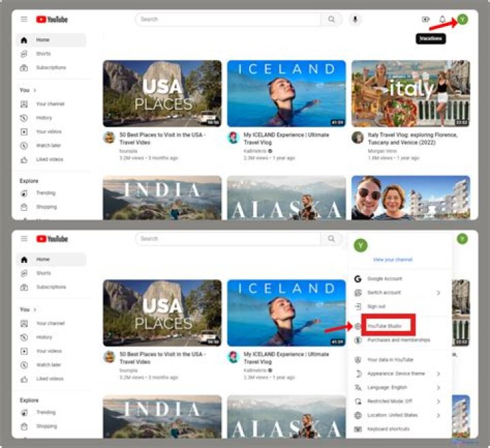Open the Italy travel vlog thumbnail
This screenshot has height=448, width=490.
410,93
